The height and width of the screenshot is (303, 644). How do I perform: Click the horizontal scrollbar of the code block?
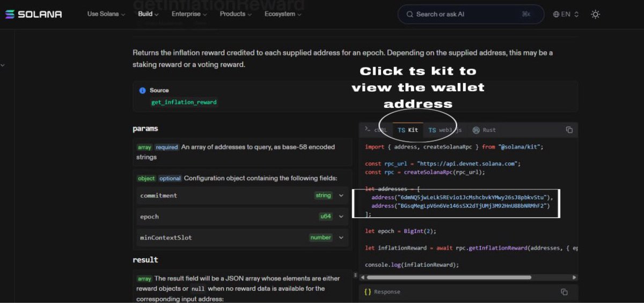coord(449,277)
